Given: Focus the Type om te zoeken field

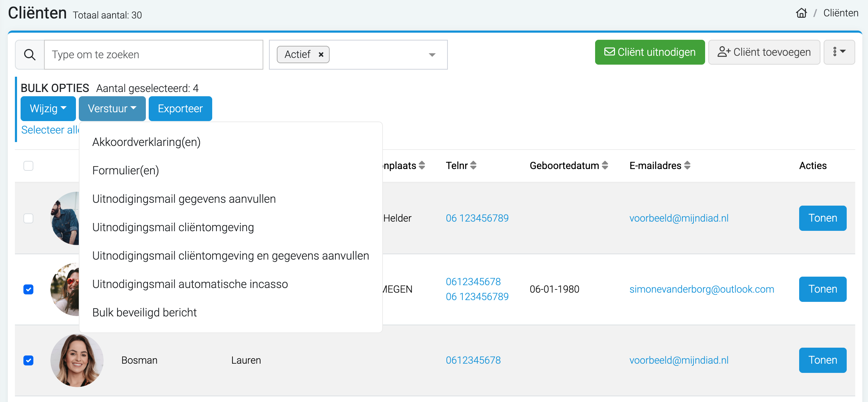Looking at the screenshot, I should [153, 55].
